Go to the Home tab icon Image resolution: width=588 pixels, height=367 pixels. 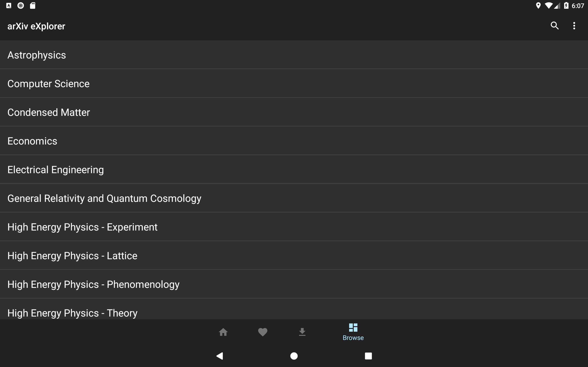coord(223,332)
